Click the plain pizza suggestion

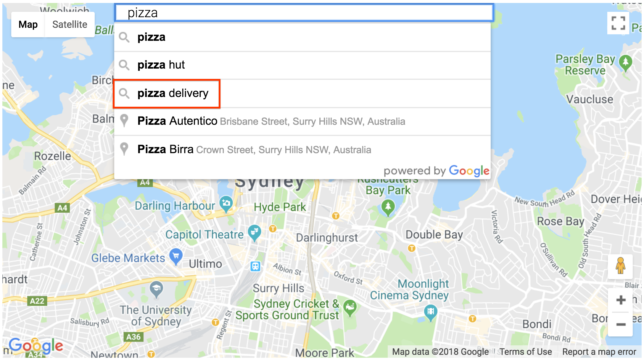(x=305, y=37)
